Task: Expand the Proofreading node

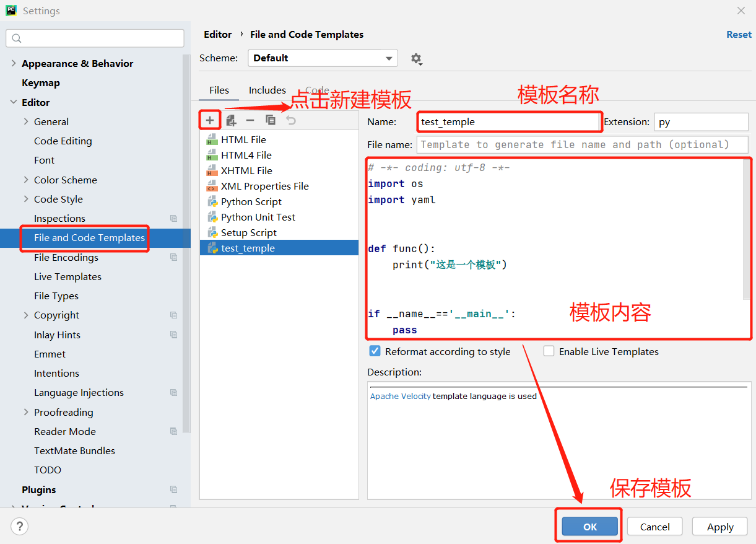Action: coord(26,412)
